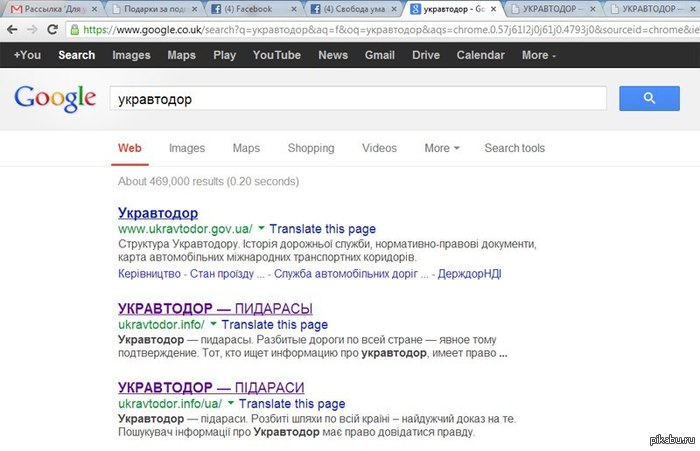This screenshot has width=700, height=451.
Task: Expand the More dropdown beside Videos
Action: (x=441, y=148)
